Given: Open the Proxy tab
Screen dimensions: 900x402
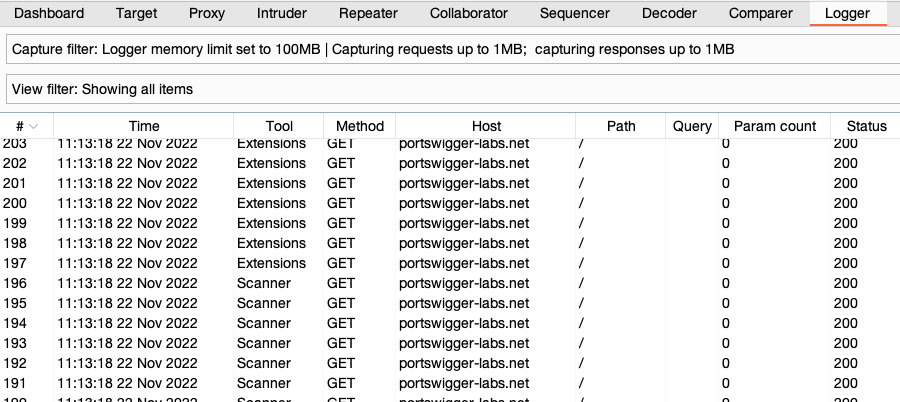Looking at the screenshot, I should click(x=207, y=14).
